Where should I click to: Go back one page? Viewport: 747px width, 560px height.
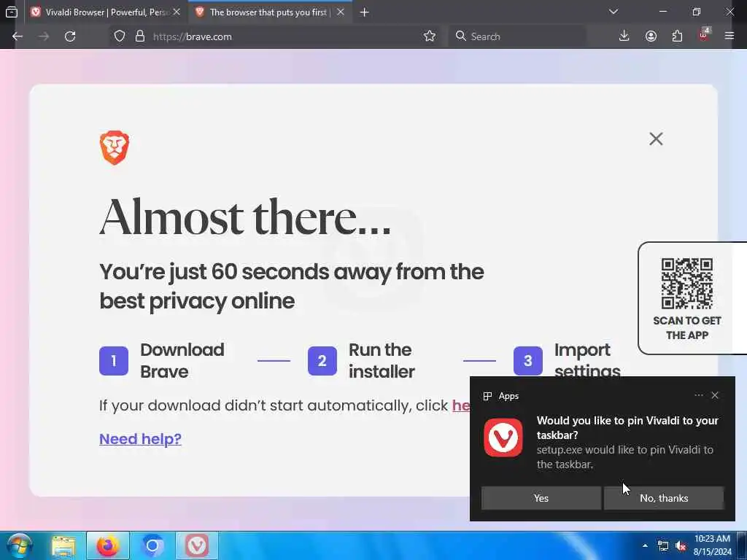18,36
